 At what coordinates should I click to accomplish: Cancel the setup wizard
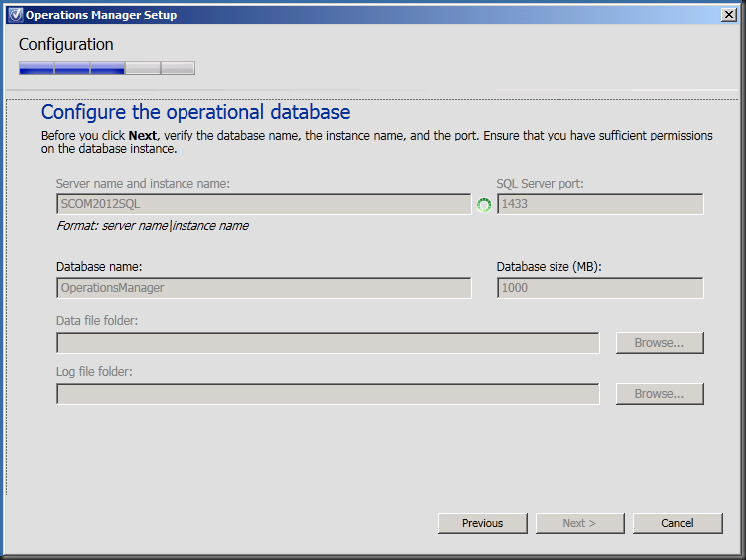click(677, 523)
